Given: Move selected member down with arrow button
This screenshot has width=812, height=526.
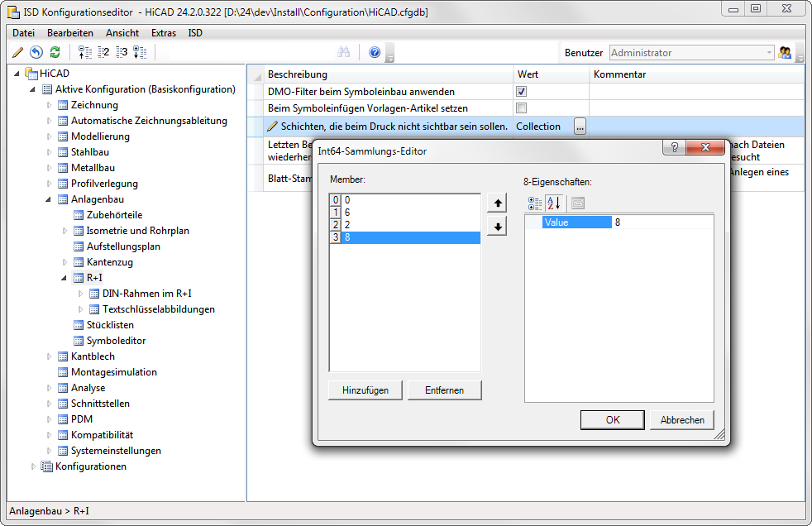Looking at the screenshot, I should [497, 227].
